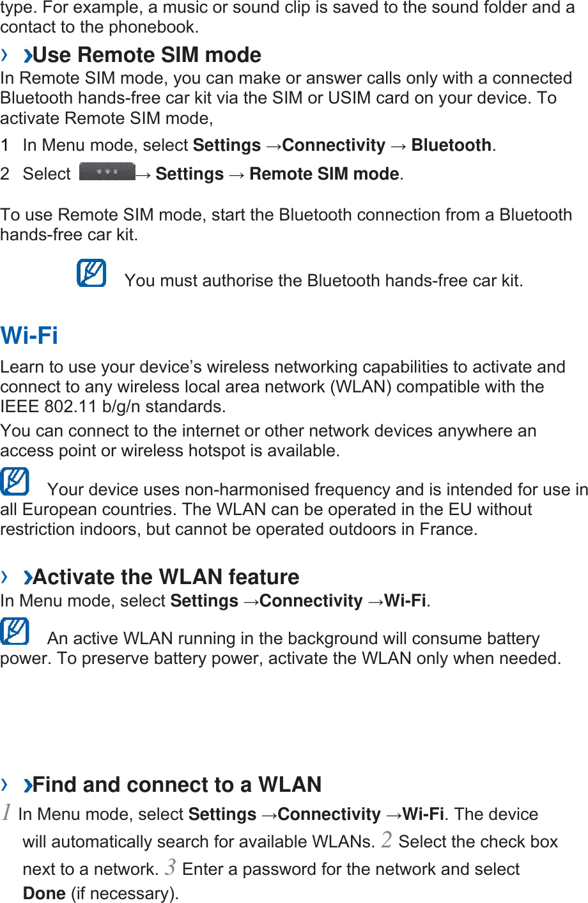Viewport: 588px width, 903px height.
Task: Click bold Wi-Fi under Activate the WLAN feature
Action: (x=405, y=601)
